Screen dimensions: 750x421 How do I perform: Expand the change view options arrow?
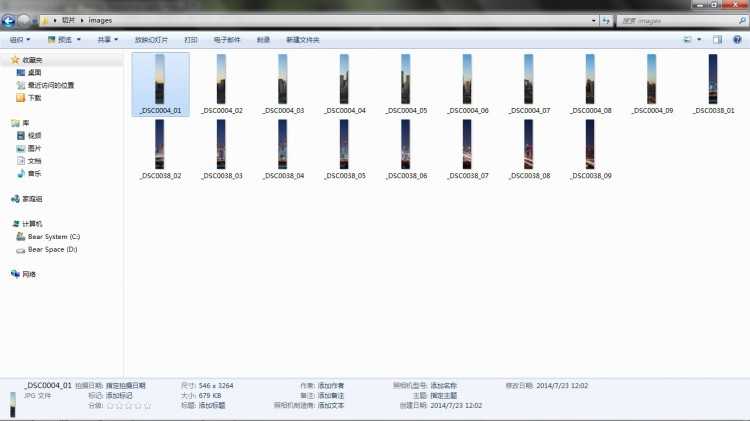click(699, 40)
